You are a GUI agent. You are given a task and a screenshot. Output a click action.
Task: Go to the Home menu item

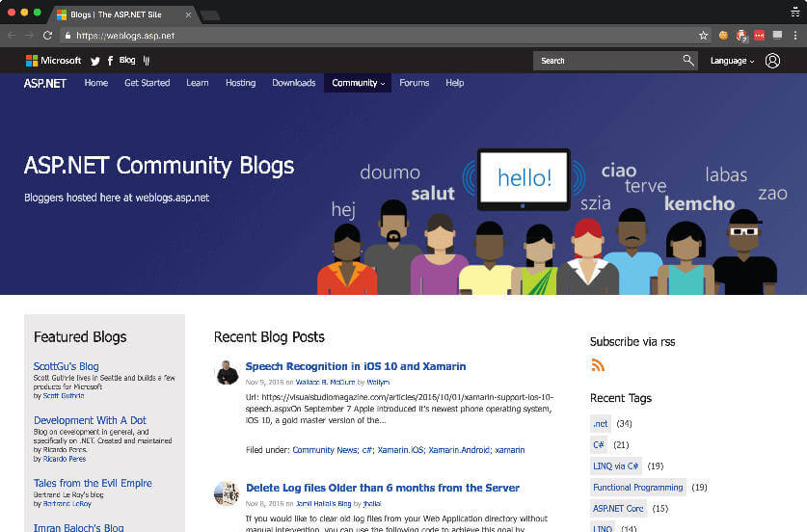coord(96,83)
